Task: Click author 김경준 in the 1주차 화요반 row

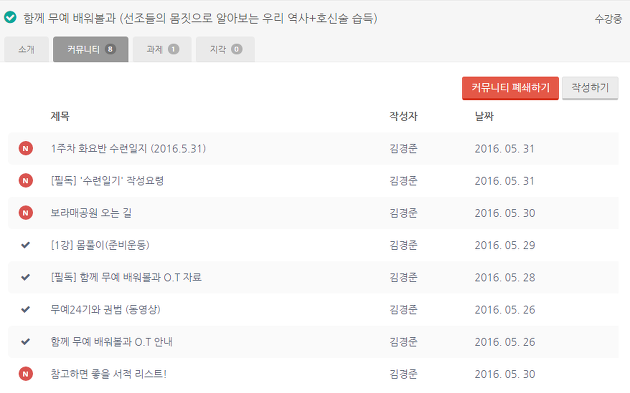Action: click(403, 149)
